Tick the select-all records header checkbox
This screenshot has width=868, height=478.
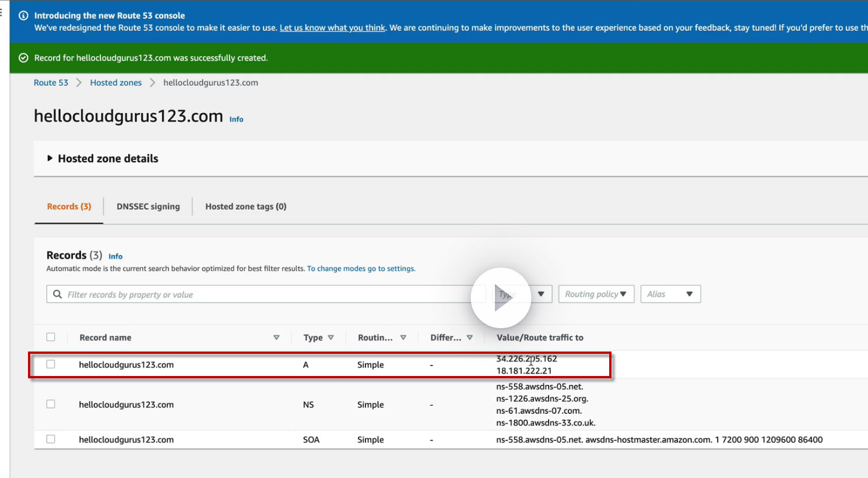coord(51,337)
